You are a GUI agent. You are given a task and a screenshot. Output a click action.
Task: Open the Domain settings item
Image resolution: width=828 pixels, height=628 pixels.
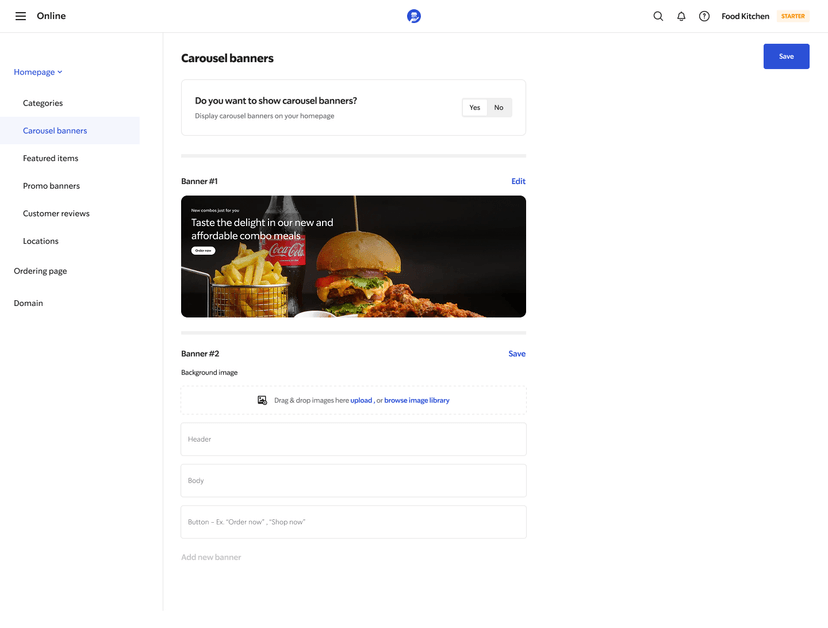click(x=29, y=303)
